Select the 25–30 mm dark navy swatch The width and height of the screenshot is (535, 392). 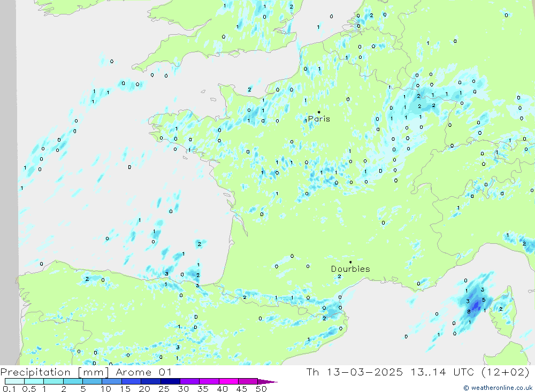point(170,381)
